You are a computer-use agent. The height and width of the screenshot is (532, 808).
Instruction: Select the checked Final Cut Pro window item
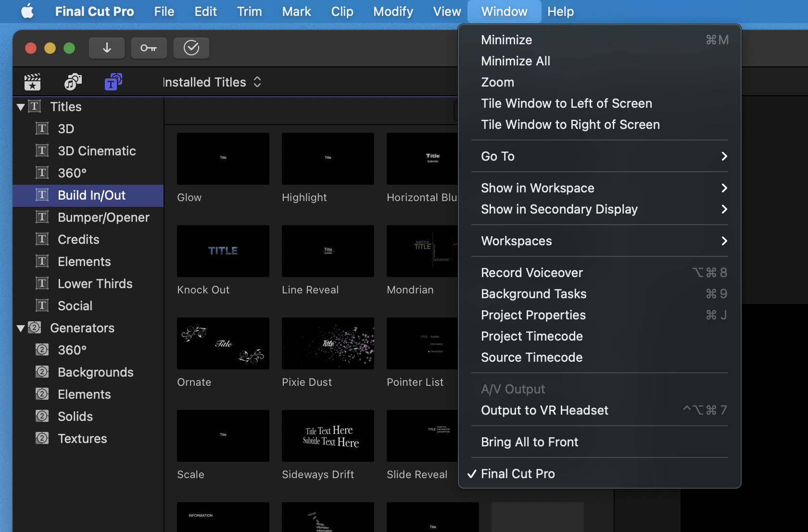[x=600, y=474]
